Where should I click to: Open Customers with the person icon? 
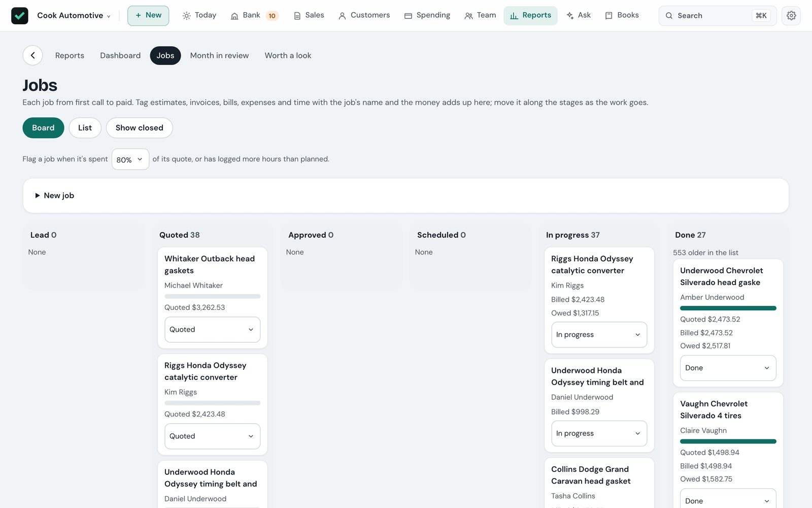(342, 16)
